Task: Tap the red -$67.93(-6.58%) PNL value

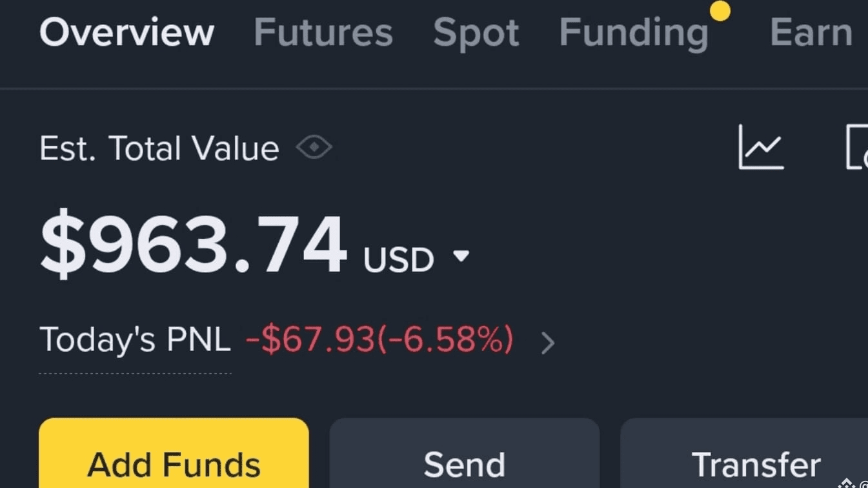Action: (379, 340)
